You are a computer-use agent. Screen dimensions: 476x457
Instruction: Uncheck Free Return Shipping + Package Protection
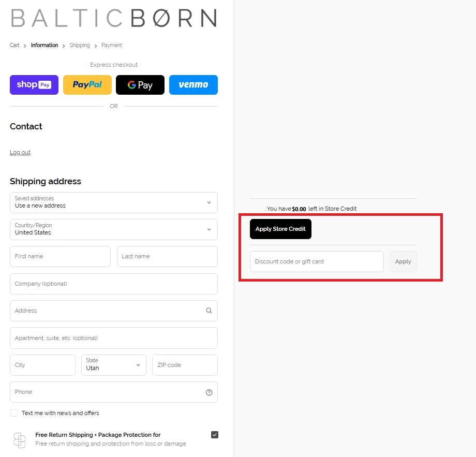(215, 435)
